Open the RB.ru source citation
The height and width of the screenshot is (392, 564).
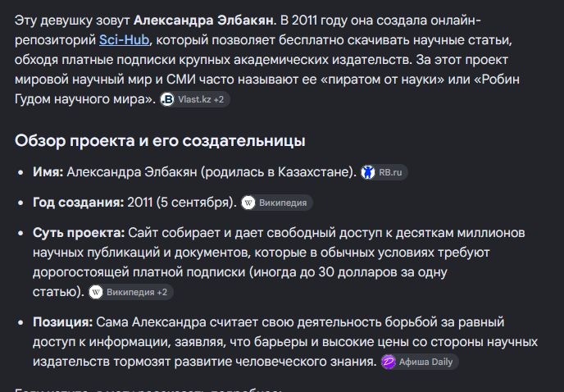coord(384,172)
